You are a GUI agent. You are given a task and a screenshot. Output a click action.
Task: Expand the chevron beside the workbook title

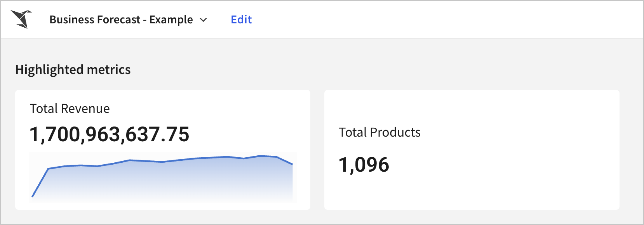point(203,20)
